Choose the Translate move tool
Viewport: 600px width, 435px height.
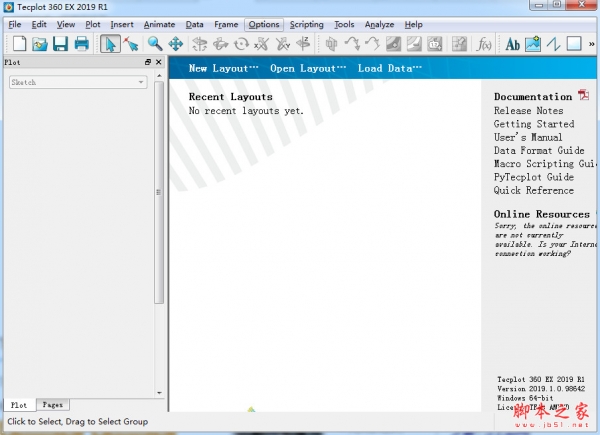175,43
